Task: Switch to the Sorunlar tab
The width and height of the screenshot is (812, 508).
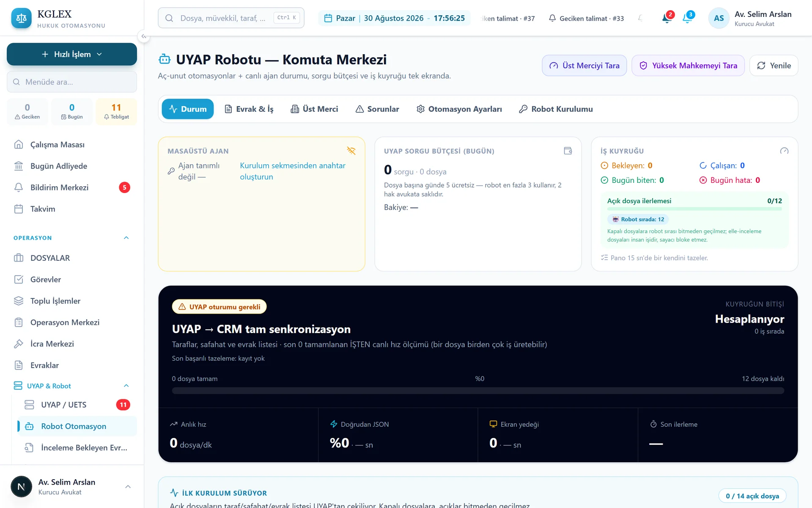Action: (x=377, y=109)
